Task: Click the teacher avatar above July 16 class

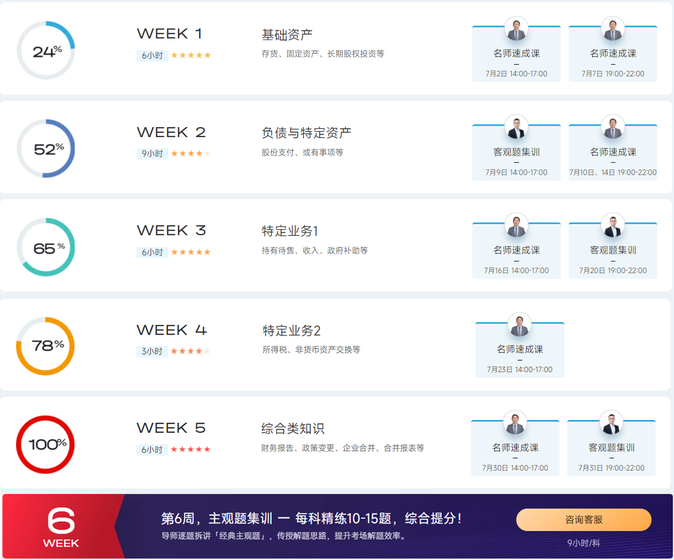Action: tap(516, 226)
